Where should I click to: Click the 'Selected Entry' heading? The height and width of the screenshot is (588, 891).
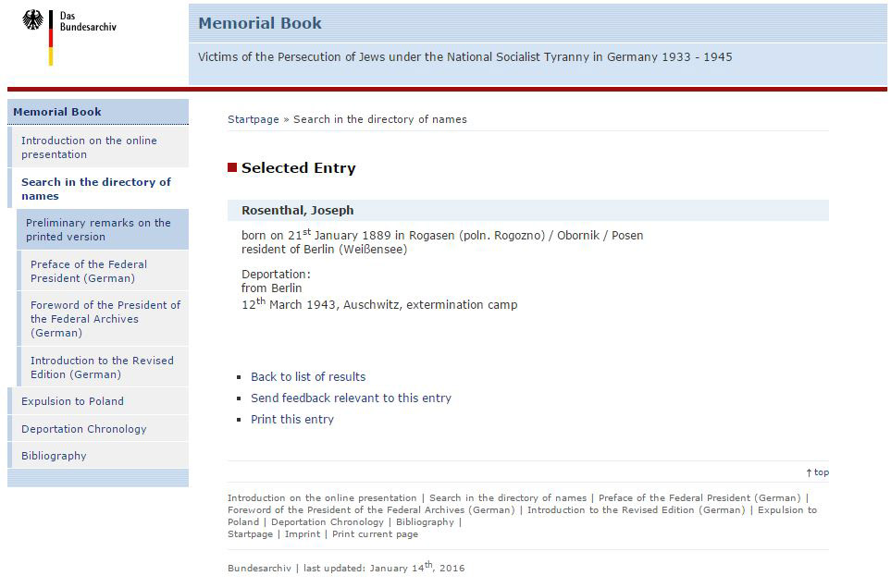298,168
